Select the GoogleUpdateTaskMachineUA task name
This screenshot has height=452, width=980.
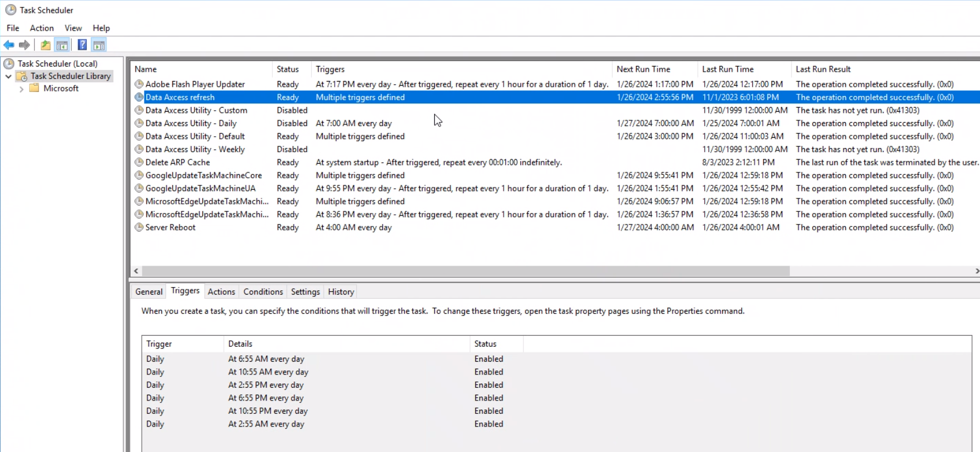(200, 188)
